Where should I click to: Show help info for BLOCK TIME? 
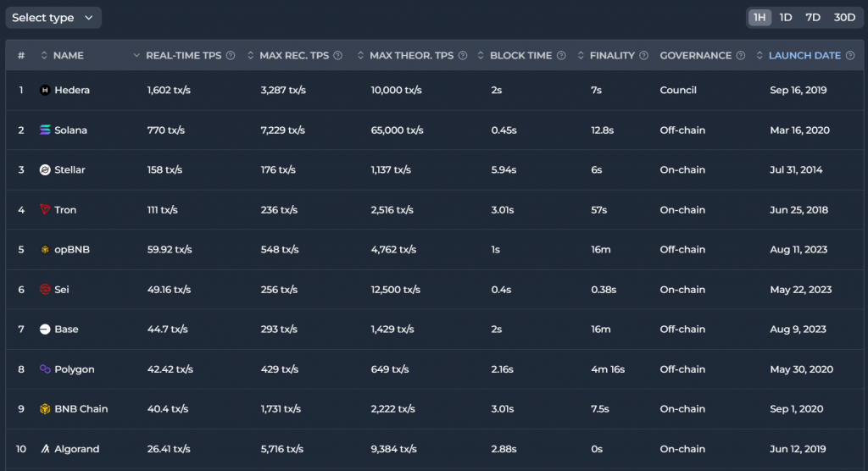coord(561,55)
